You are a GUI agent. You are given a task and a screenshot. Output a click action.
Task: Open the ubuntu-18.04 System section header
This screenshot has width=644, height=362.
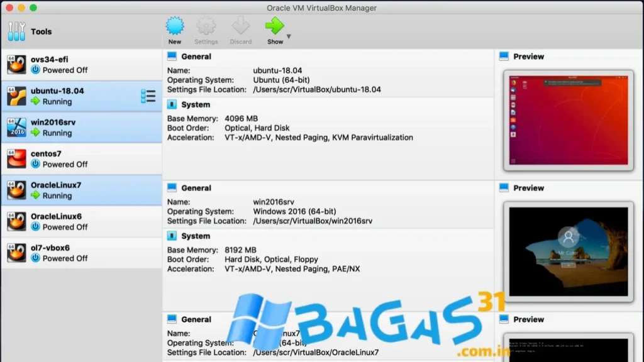(195, 105)
